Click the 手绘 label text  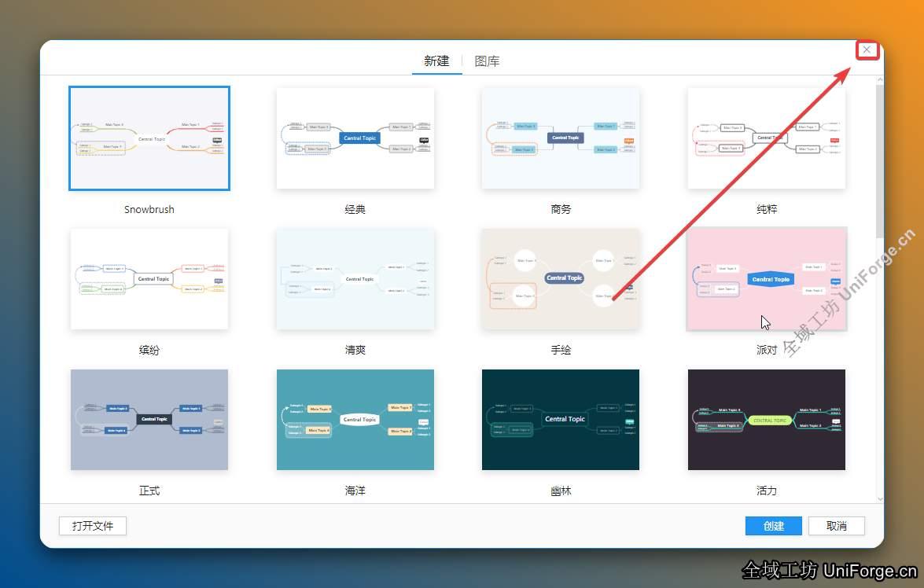point(561,350)
